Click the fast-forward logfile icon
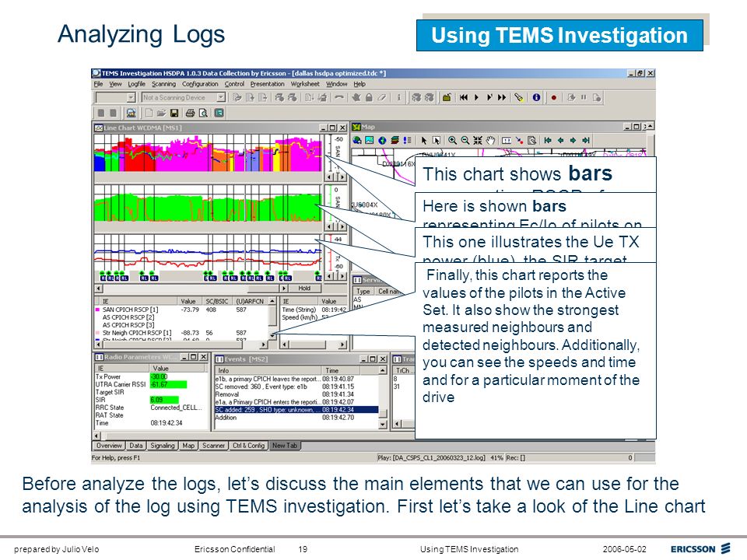 (x=502, y=98)
